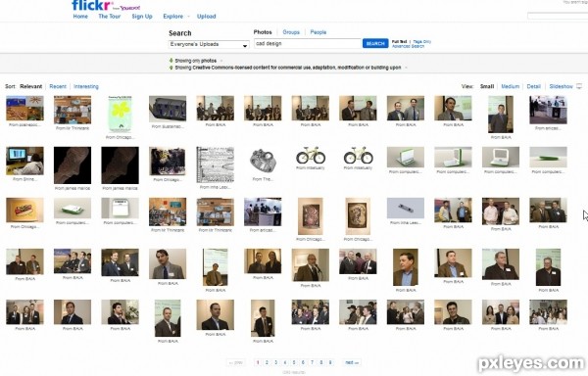Select Tags Only search mode
The height and width of the screenshot is (376, 588).
422,41
